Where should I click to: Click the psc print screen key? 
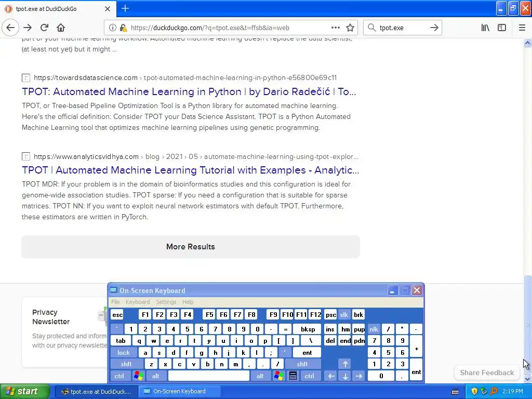pyautogui.click(x=331, y=314)
